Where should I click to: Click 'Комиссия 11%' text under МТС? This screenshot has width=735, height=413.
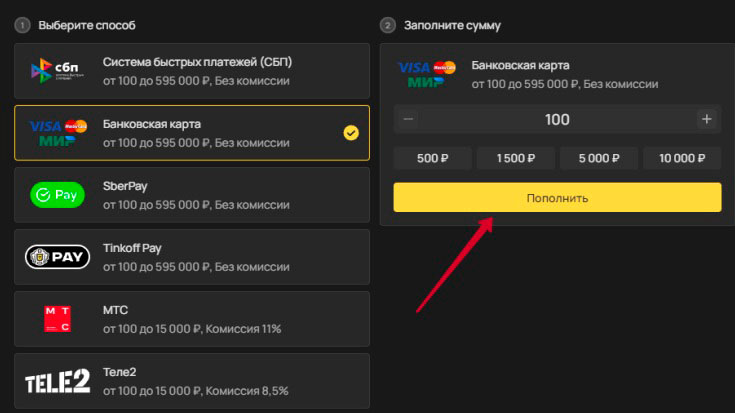coord(243,329)
